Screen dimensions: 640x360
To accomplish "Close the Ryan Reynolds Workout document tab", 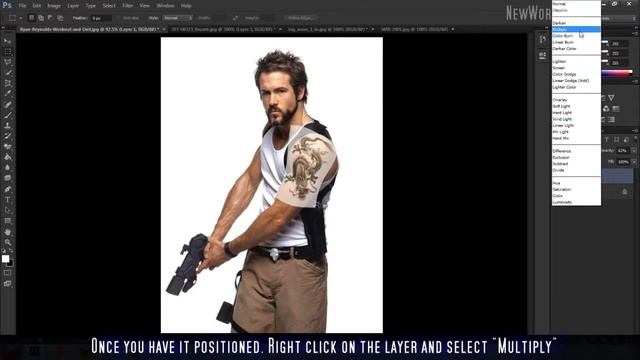I will pyautogui.click(x=164, y=29).
